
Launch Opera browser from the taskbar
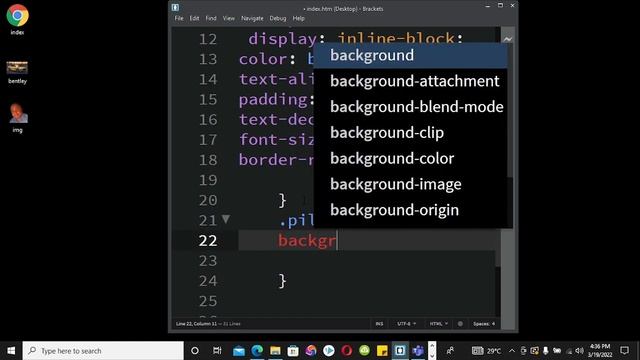coord(347,351)
